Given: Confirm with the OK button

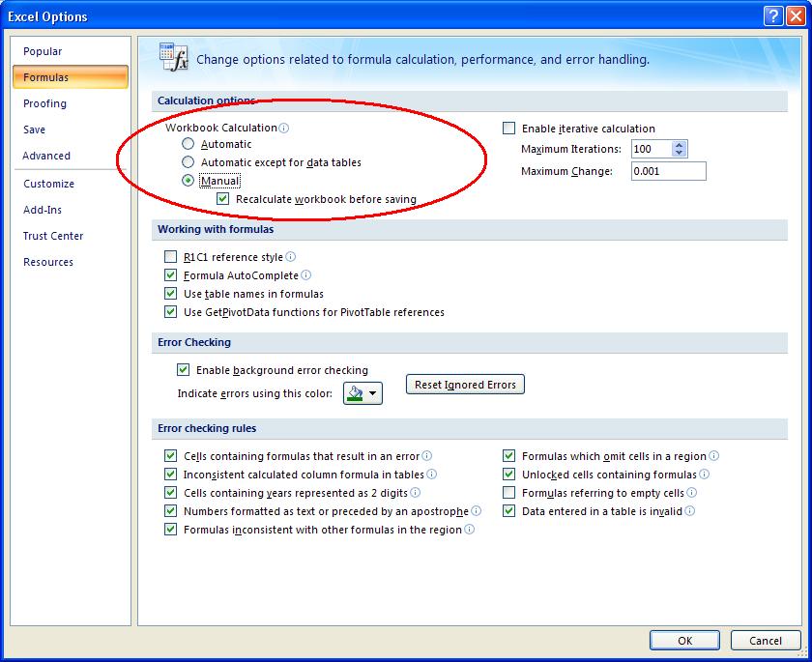Looking at the screenshot, I should click(684, 641).
